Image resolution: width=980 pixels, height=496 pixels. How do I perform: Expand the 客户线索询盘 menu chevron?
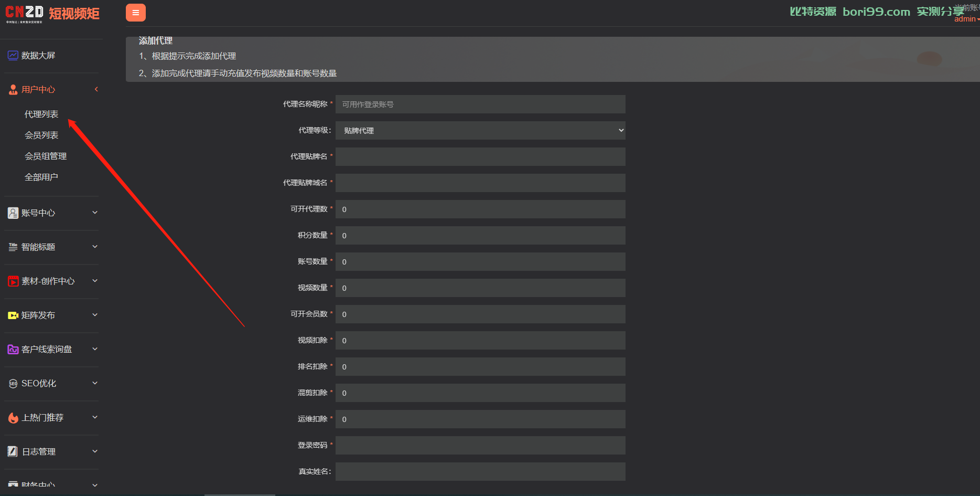click(95, 349)
